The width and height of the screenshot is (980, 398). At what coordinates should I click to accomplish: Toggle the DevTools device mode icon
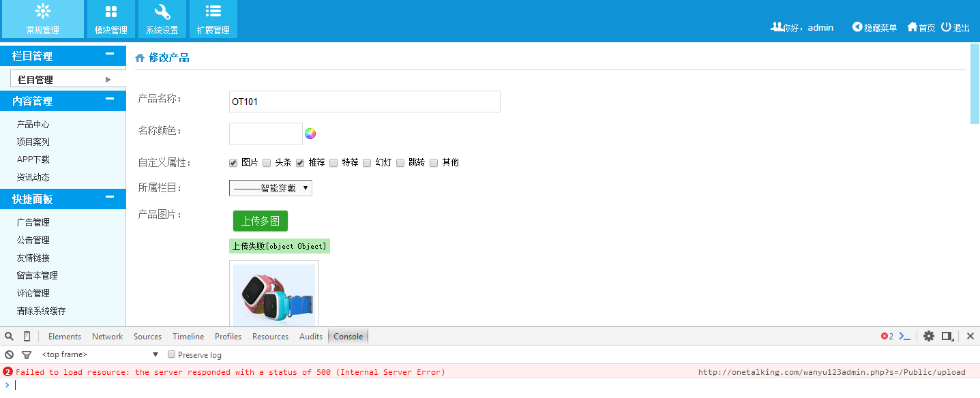[27, 337]
